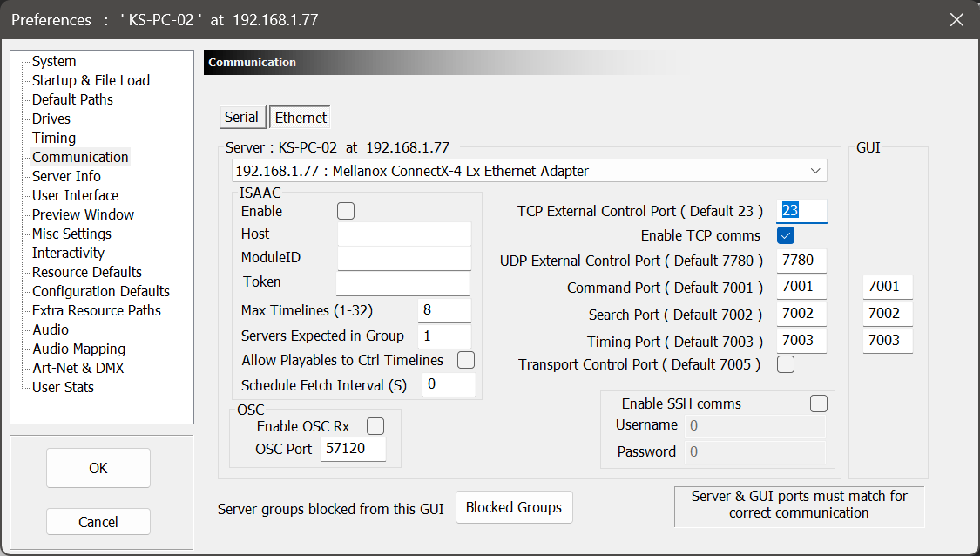Click the TCP External Control Port field

click(x=801, y=211)
